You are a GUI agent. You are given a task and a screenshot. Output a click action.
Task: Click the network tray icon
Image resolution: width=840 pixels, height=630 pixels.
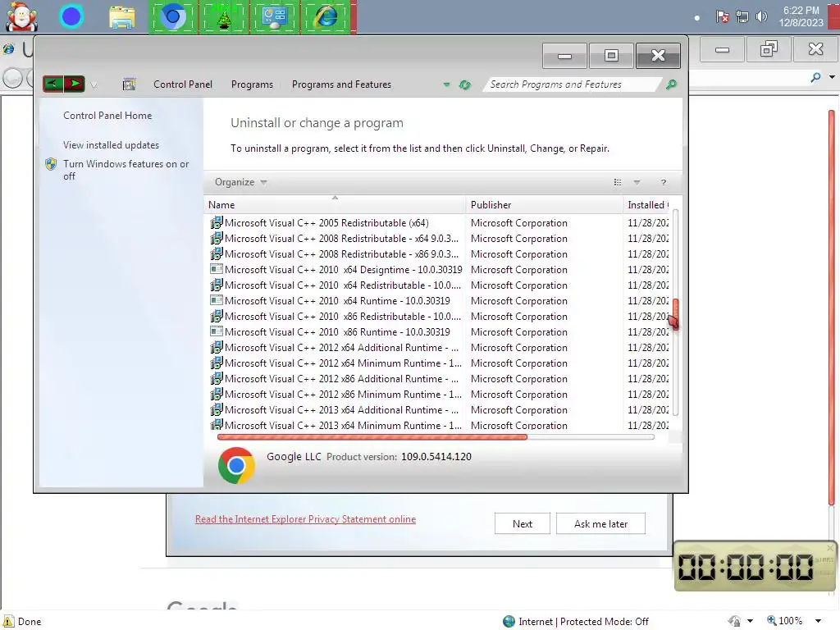pos(742,16)
